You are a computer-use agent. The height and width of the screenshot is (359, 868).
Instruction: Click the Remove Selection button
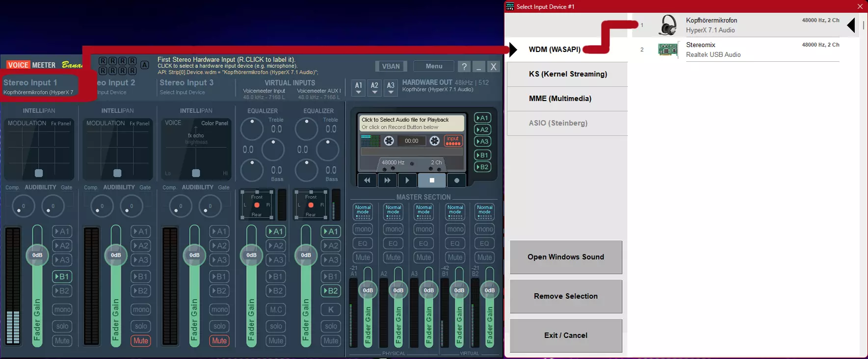(x=566, y=296)
